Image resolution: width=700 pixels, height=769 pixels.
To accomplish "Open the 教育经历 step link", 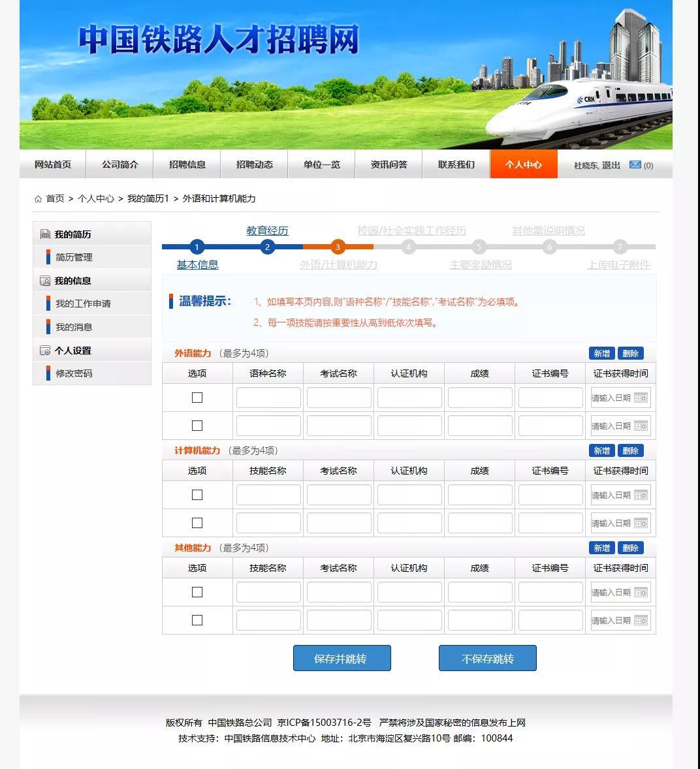I will 267,230.
